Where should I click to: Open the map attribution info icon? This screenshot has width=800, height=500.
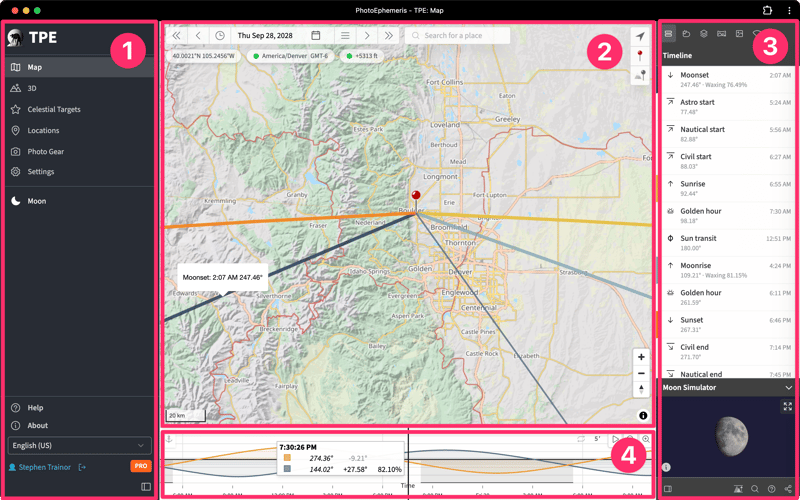(643, 415)
